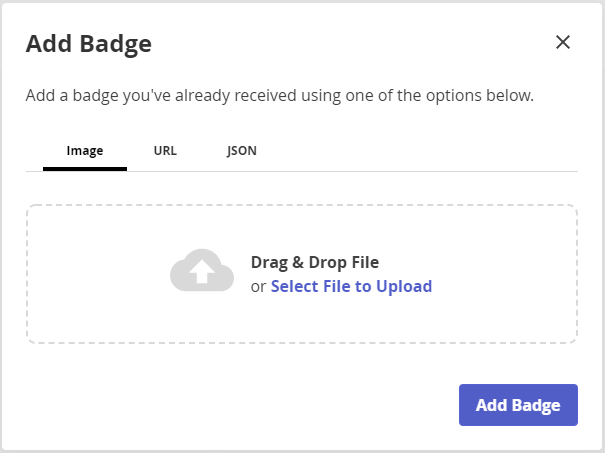Click the underlined active Image tab label
This screenshot has width=605, height=453.
click(85, 151)
